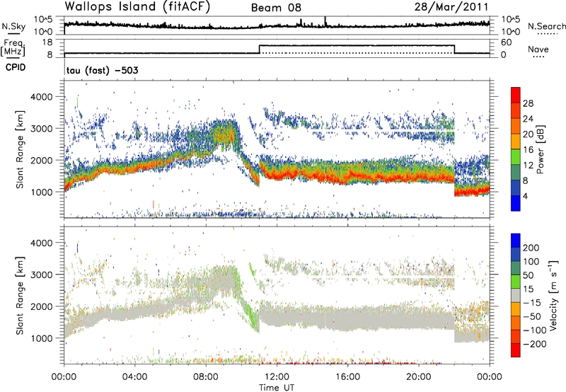Click the 'Velocity [m s-1]' colorbar title

pyautogui.click(x=553, y=295)
